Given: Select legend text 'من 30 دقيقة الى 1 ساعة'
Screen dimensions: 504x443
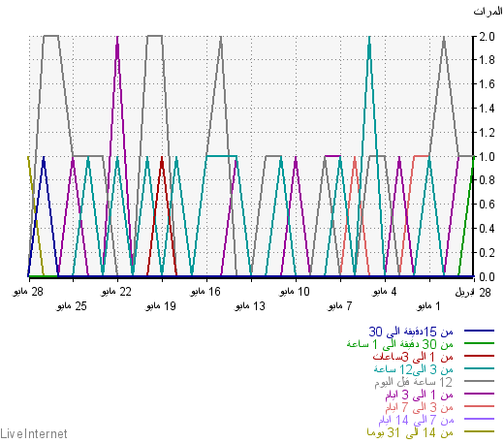Looking at the screenshot, I should point(400,344).
